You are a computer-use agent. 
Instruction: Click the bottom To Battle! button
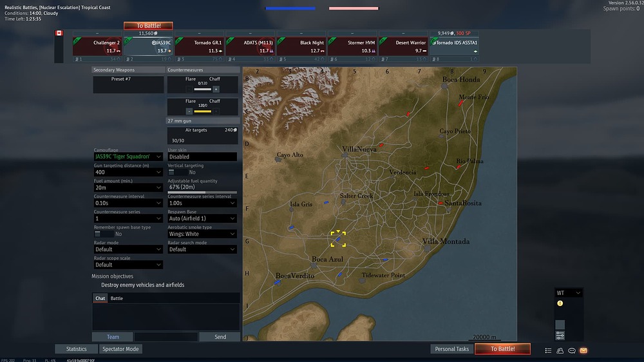click(x=502, y=349)
